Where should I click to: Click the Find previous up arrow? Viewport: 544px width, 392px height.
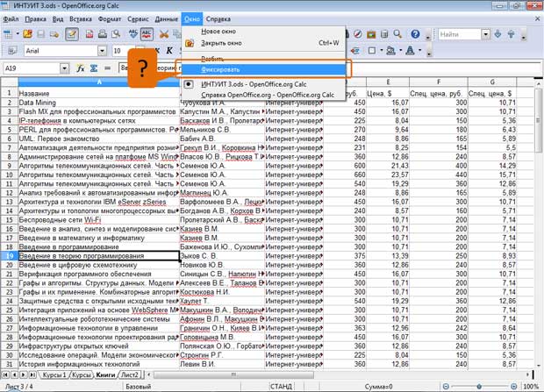[511, 34]
